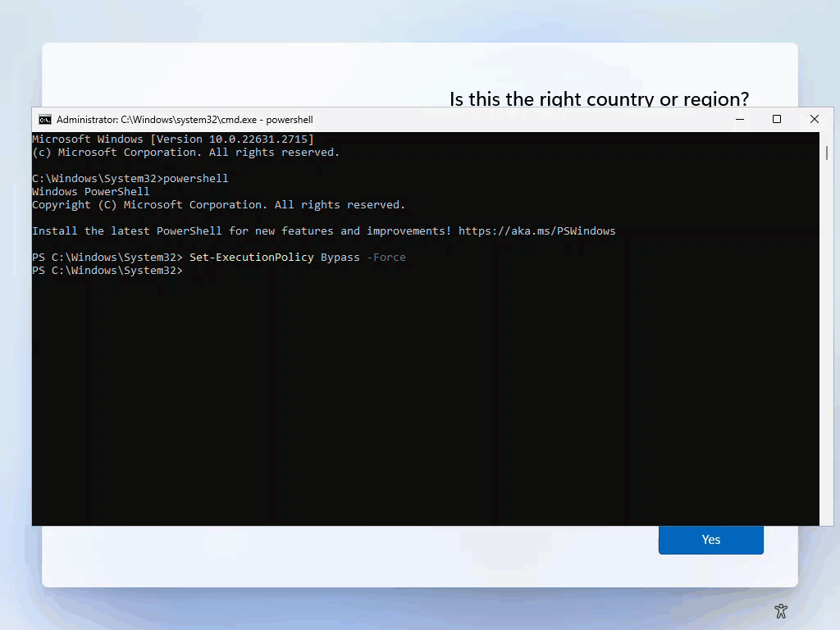The width and height of the screenshot is (840, 630).
Task: Click the console maximize icon
Action: pyautogui.click(x=777, y=120)
